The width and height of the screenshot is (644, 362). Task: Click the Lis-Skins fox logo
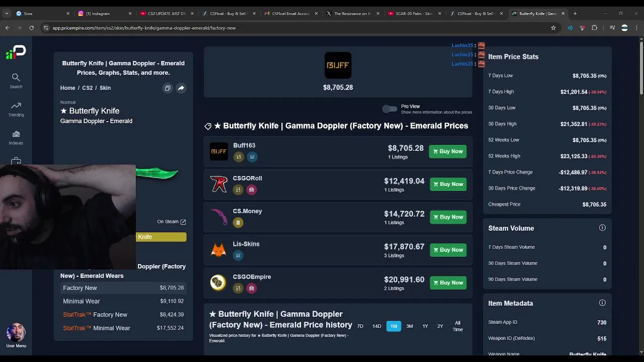click(219, 250)
